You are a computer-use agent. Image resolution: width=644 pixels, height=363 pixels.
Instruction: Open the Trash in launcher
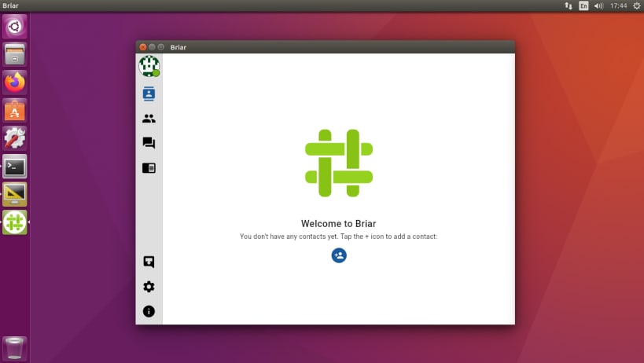point(15,348)
